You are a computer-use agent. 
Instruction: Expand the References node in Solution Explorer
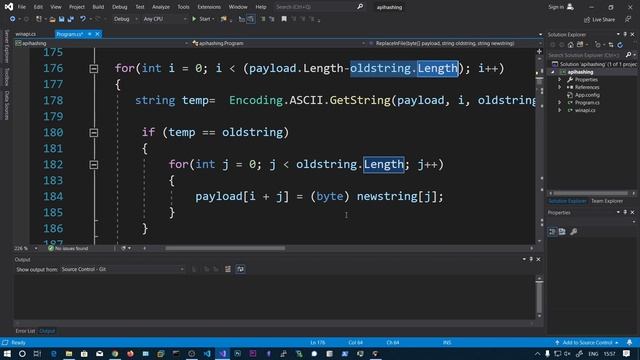[560, 87]
